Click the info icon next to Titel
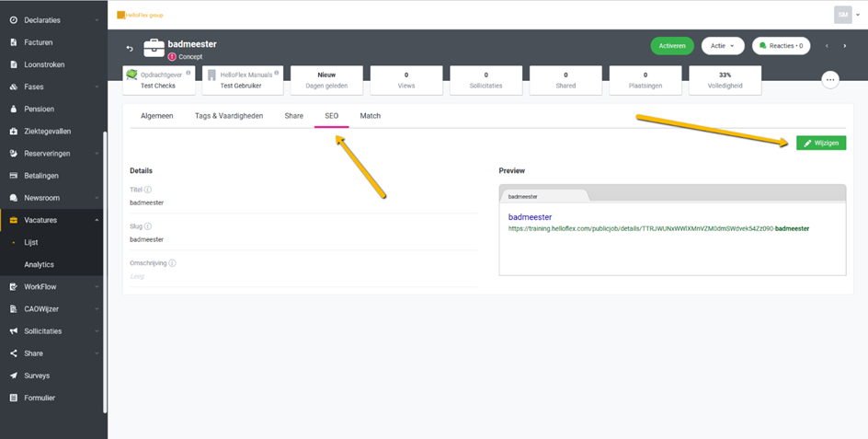868x439 pixels. [148, 190]
